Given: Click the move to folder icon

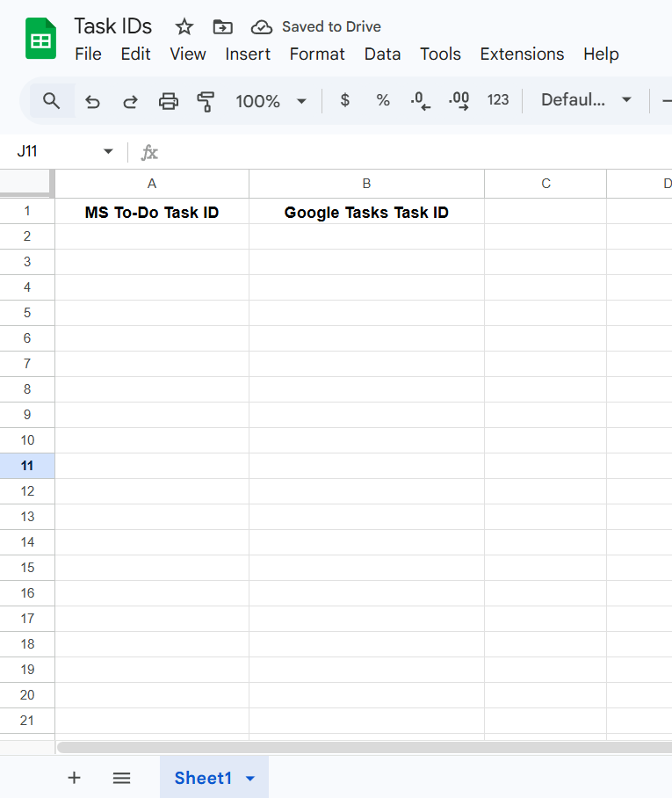Looking at the screenshot, I should pos(223,26).
